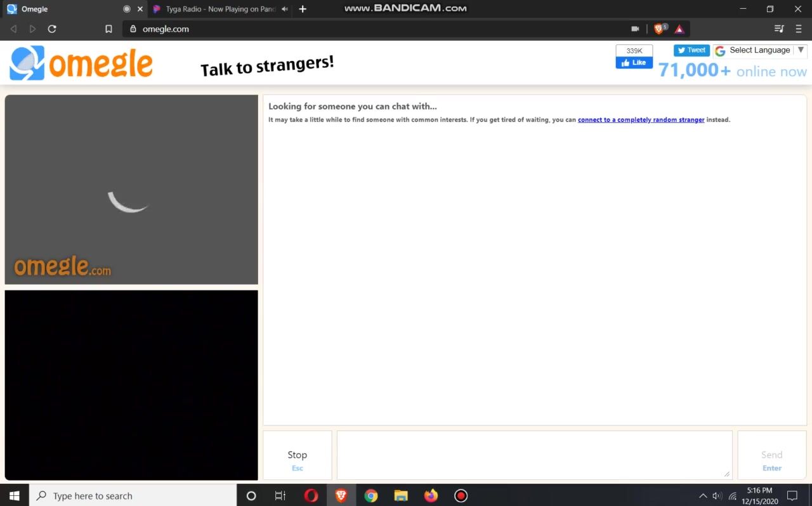Image resolution: width=812 pixels, height=506 pixels.
Task: Open the system volume control
Action: 717,496
